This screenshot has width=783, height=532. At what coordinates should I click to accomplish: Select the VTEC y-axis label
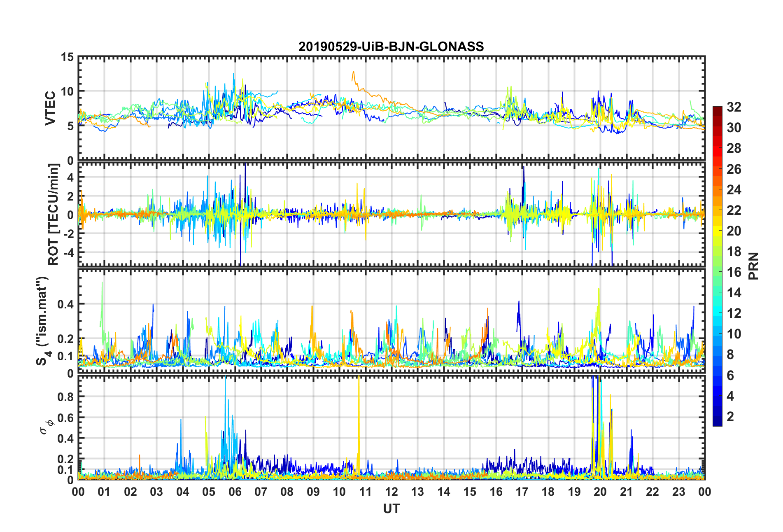pyautogui.click(x=50, y=108)
